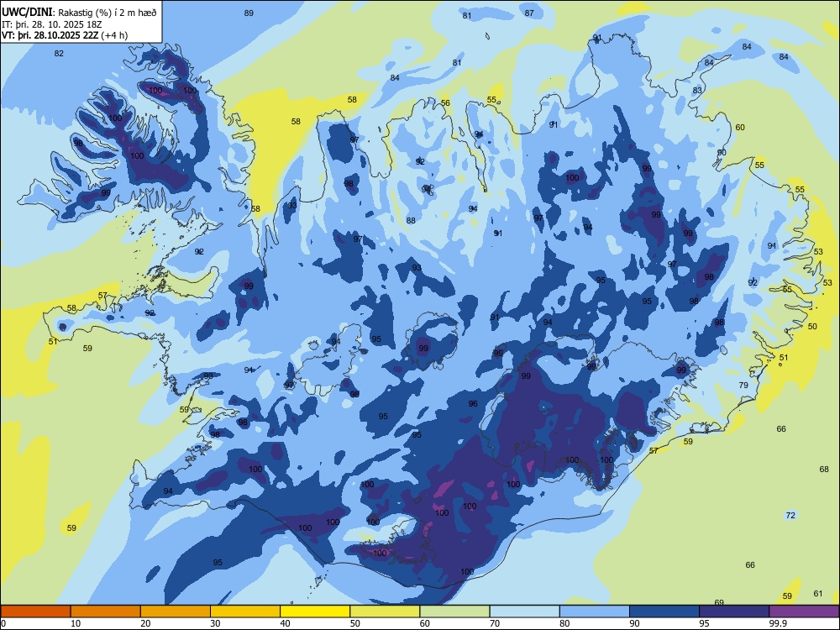This screenshot has height=630, width=840.
Task: Select the light blue 80–90 legend swatch
Action: [594, 612]
